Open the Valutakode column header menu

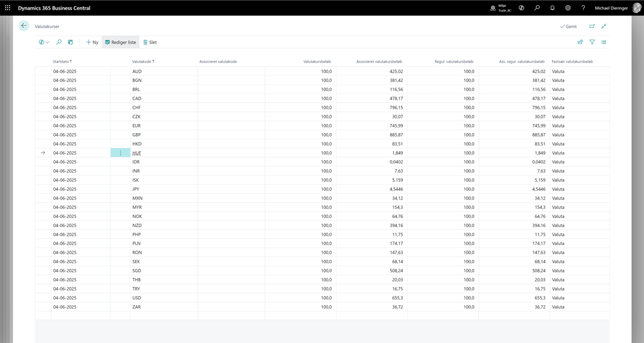[x=143, y=61]
